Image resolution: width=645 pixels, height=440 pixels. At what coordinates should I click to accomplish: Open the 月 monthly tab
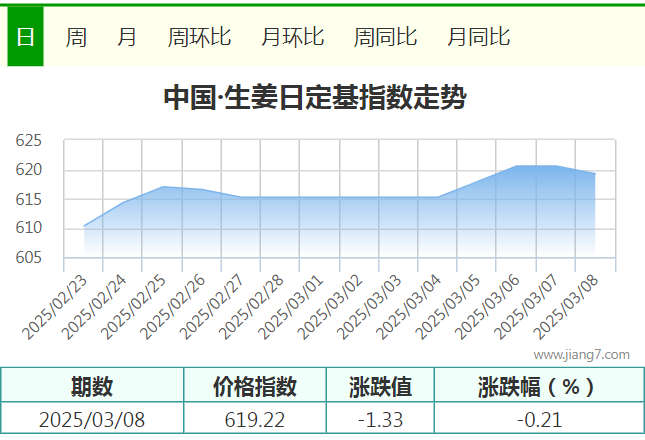(127, 37)
